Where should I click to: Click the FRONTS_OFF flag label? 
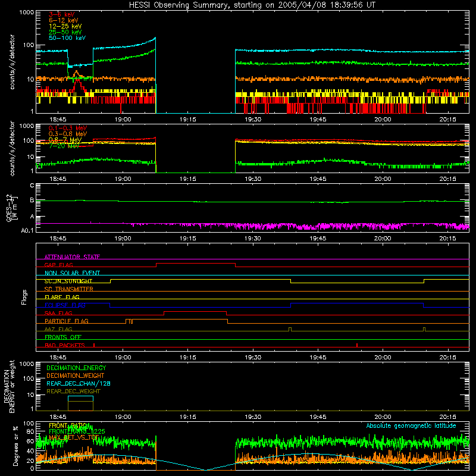[63, 337]
